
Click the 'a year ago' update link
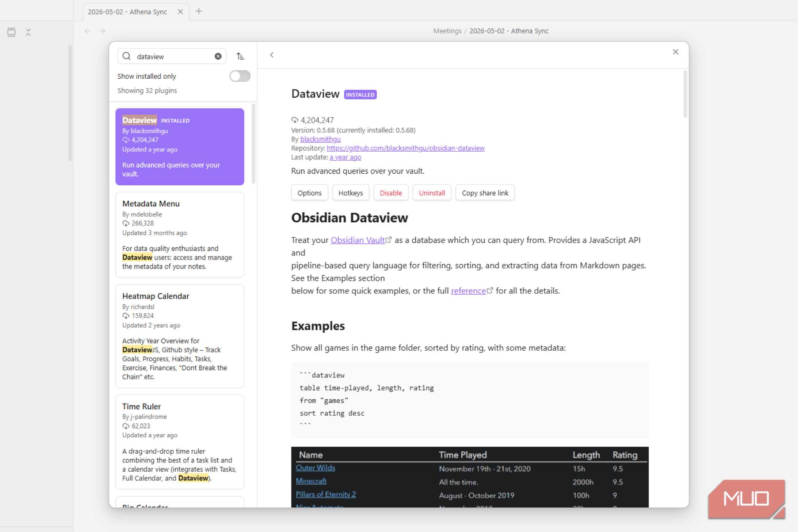tap(345, 157)
